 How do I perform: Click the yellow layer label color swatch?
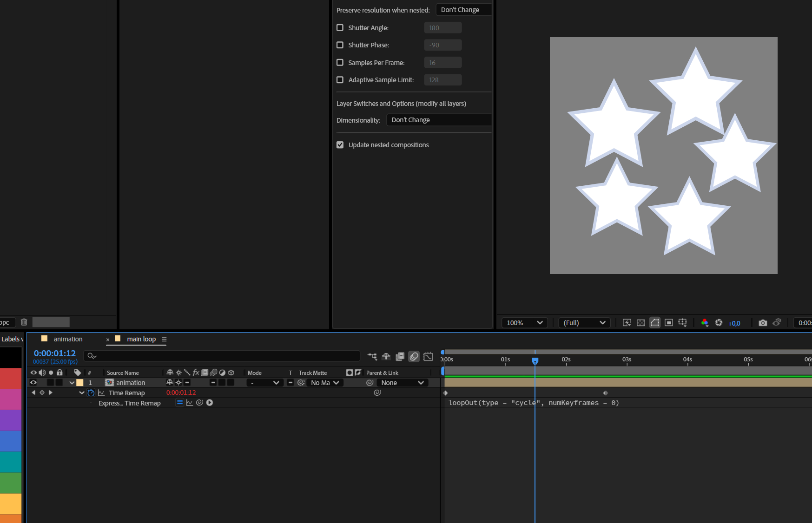tap(80, 382)
